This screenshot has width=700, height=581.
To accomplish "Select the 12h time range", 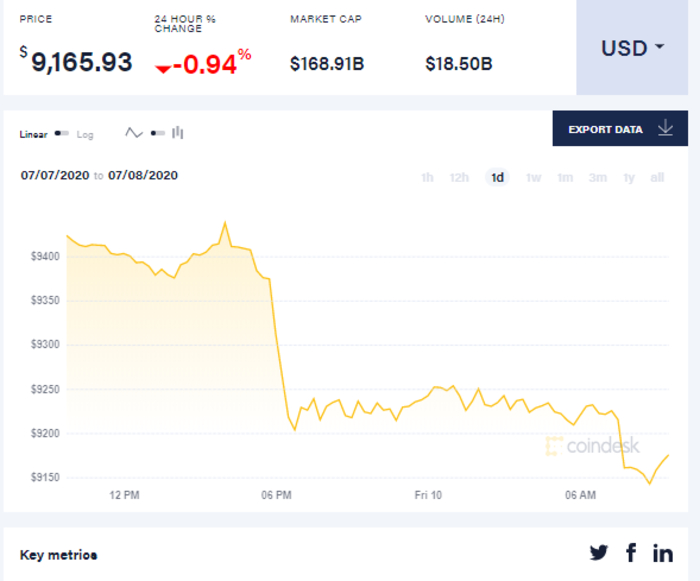I will pyautogui.click(x=459, y=178).
